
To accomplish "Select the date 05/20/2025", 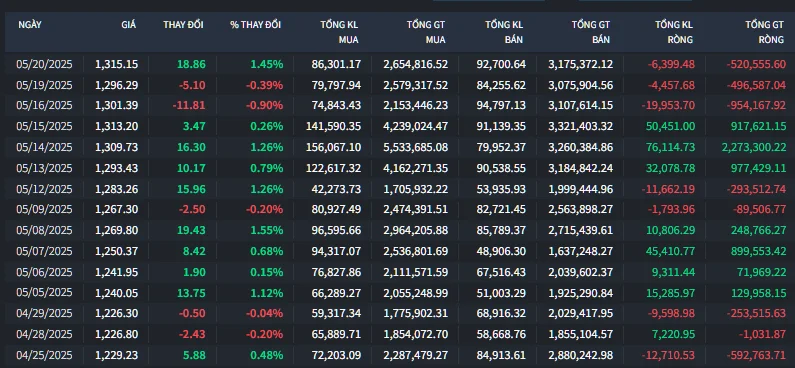I will (x=44, y=64).
